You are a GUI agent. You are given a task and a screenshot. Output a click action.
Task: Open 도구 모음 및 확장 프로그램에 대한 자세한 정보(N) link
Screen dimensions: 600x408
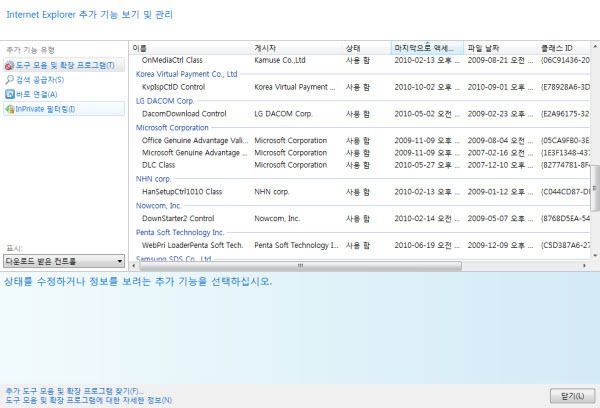point(88,400)
